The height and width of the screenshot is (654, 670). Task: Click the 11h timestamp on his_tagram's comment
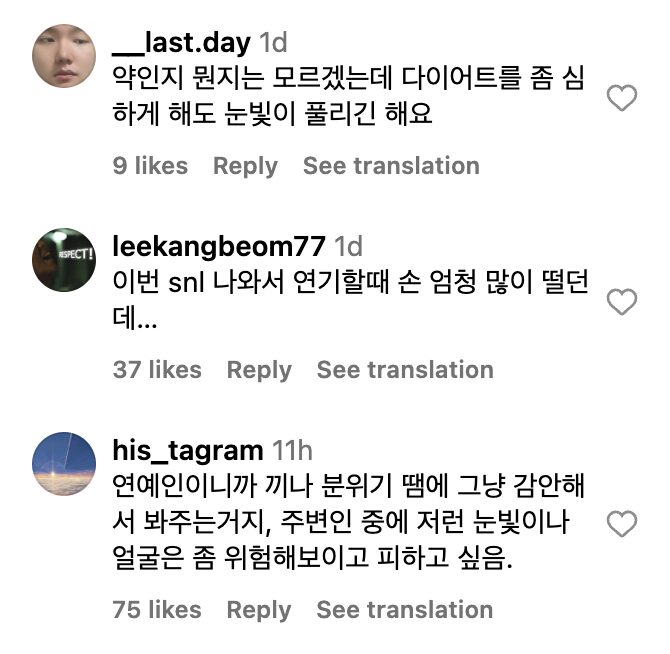(292, 450)
